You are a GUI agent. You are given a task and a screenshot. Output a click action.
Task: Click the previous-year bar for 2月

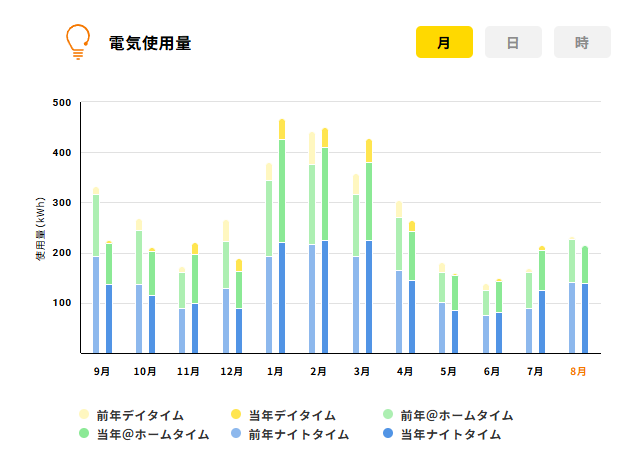tap(312, 242)
